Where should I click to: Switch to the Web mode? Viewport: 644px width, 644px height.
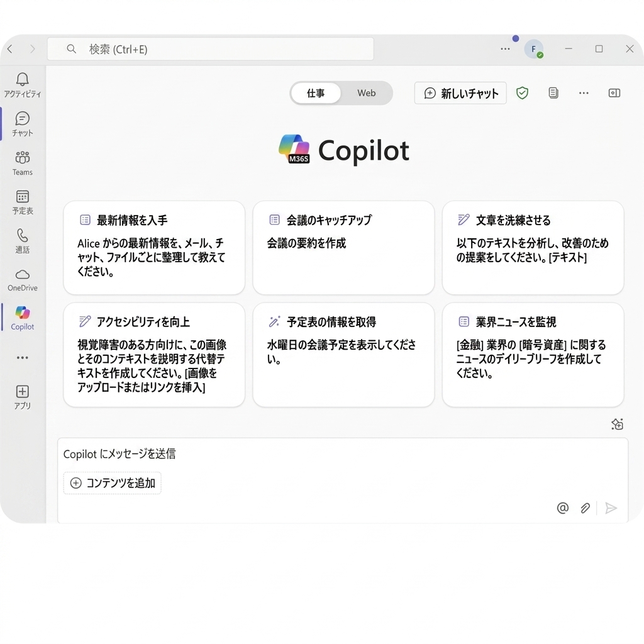367,93
